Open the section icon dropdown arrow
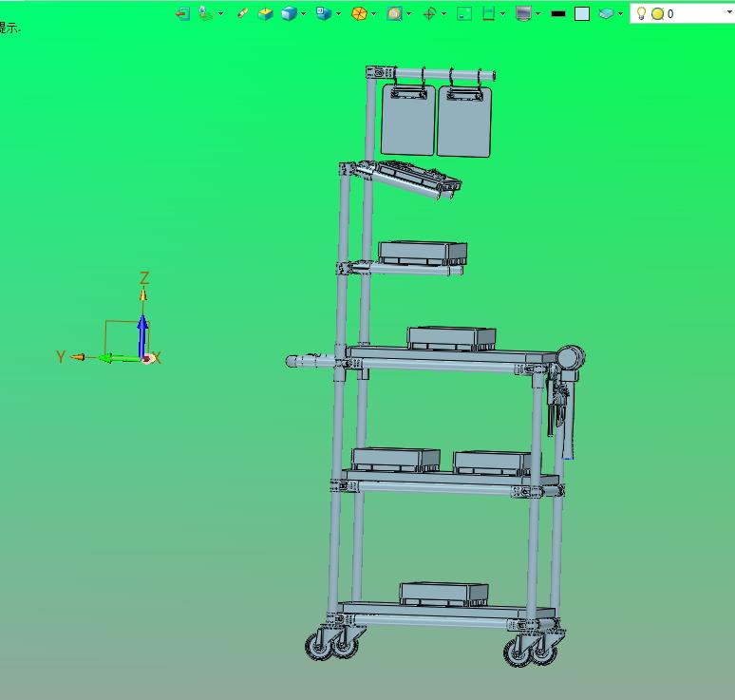The image size is (735, 700). (503, 14)
